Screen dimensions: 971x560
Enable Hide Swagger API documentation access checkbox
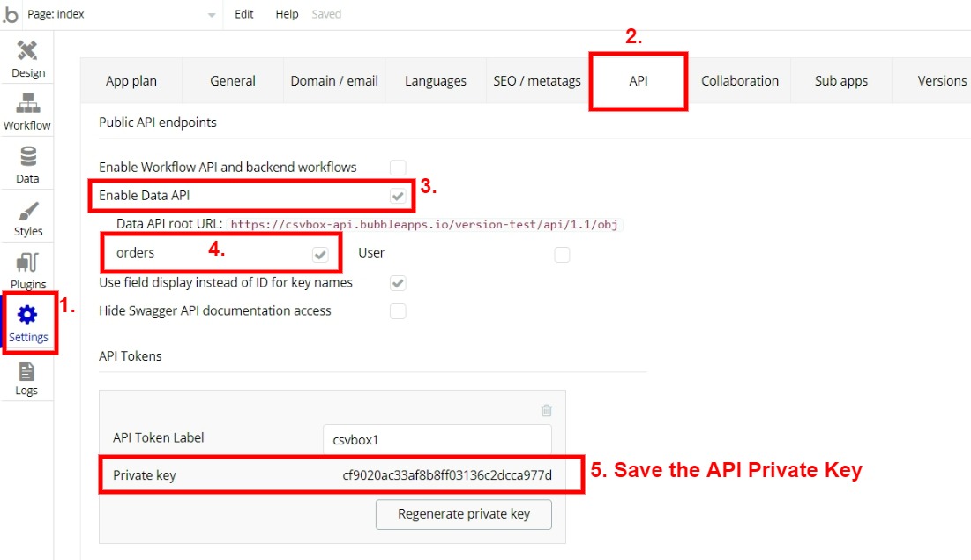(398, 311)
